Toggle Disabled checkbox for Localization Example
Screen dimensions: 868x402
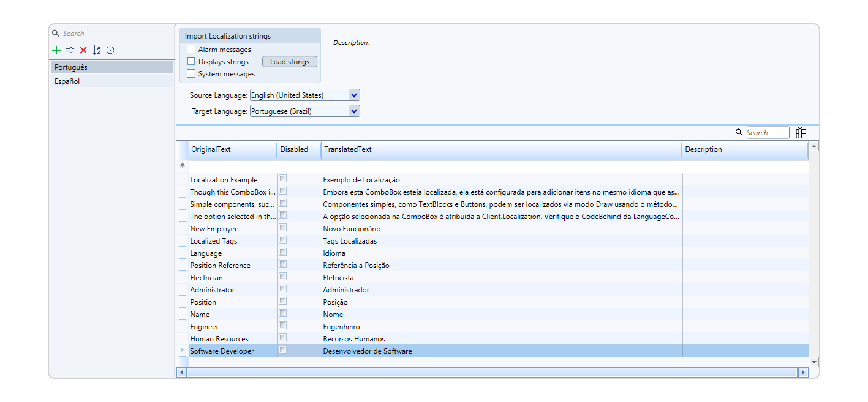(x=282, y=179)
